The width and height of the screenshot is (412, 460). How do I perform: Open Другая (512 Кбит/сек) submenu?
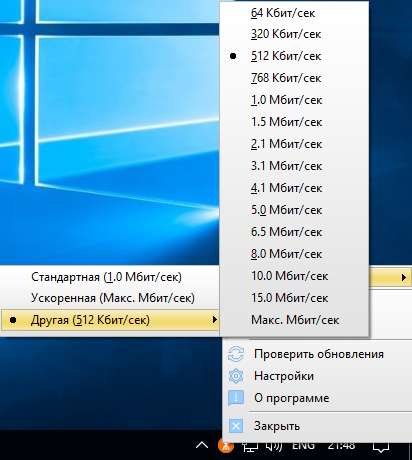point(110,320)
